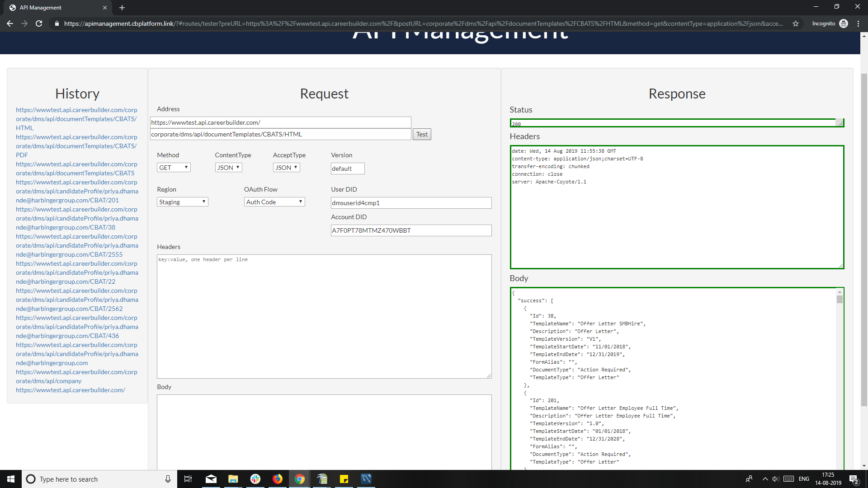Click the response Body scrollbar thumb

[840, 300]
